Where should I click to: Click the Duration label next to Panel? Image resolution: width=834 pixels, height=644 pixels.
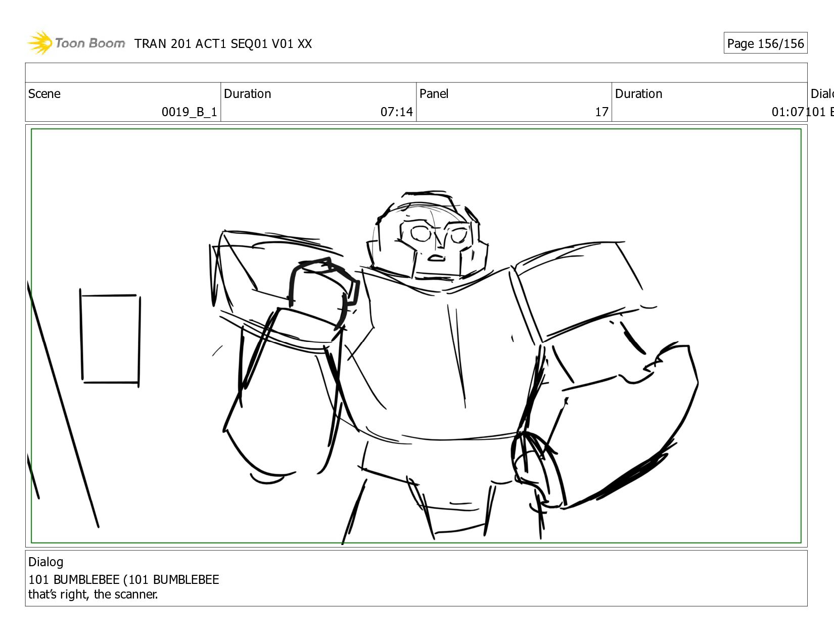point(638,94)
